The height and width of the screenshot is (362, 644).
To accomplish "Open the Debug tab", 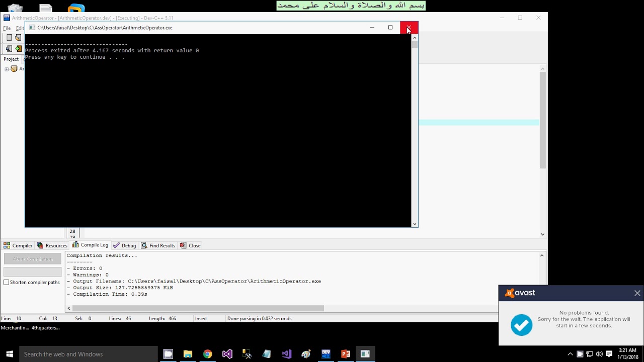I will [125, 245].
